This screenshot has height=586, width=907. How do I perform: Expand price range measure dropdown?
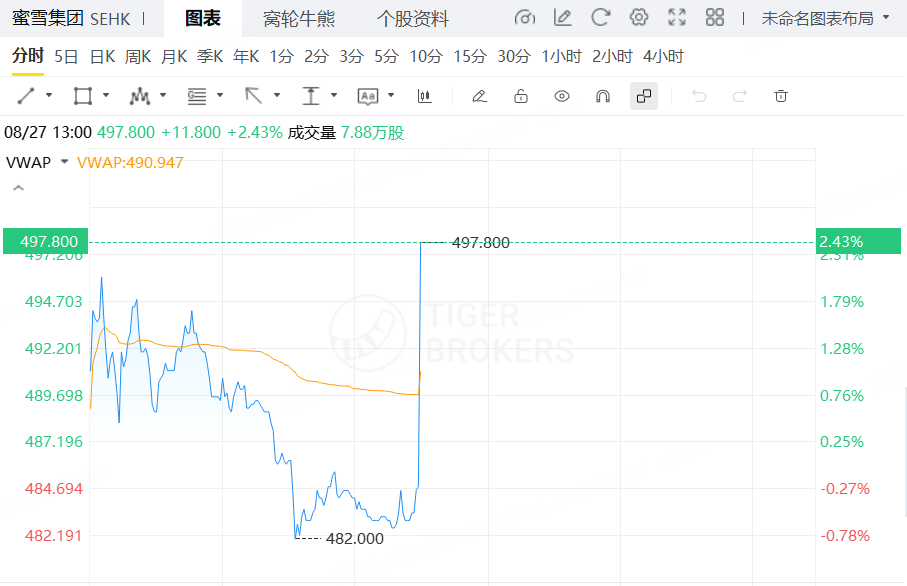[334, 95]
